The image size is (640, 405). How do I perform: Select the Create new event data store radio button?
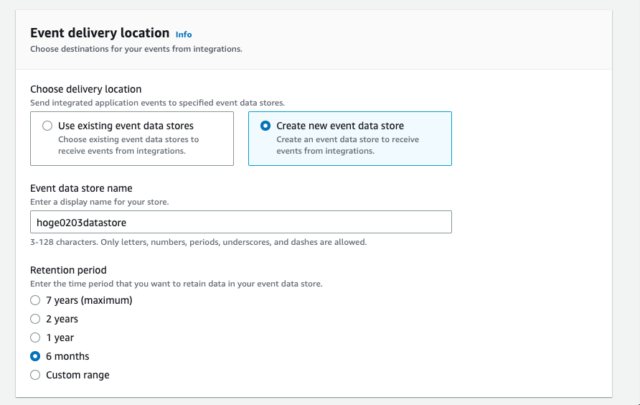265,126
